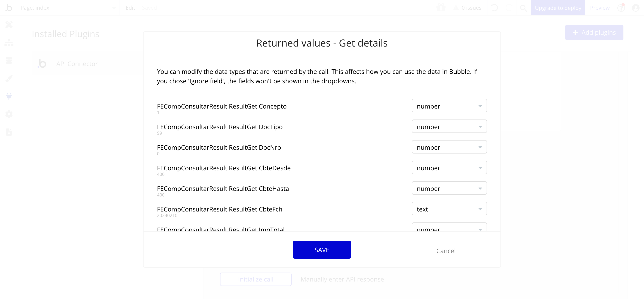Image resolution: width=644 pixels, height=303 pixels.
Task: Open the Logs document icon in sidebar
Action: [x=9, y=132]
